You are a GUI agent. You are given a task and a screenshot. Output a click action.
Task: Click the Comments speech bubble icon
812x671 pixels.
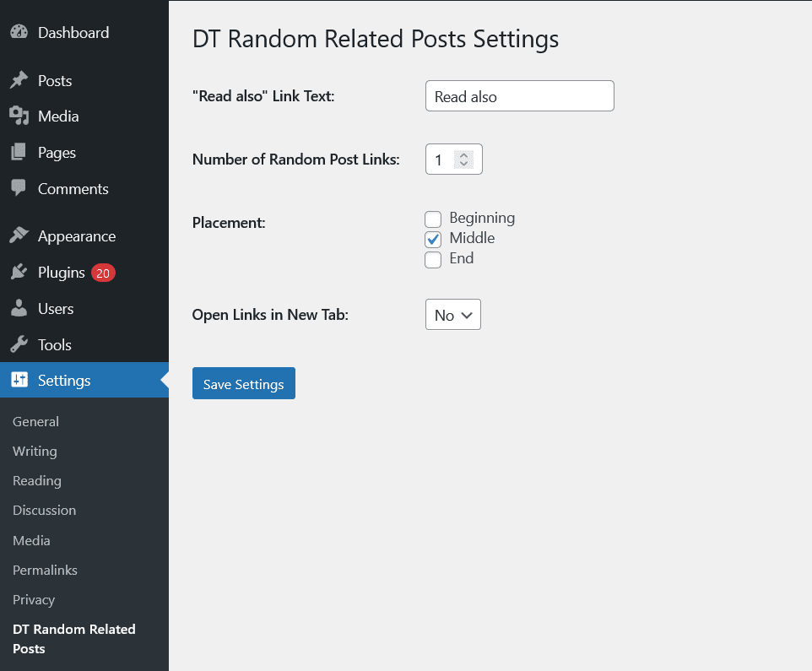[x=19, y=189]
